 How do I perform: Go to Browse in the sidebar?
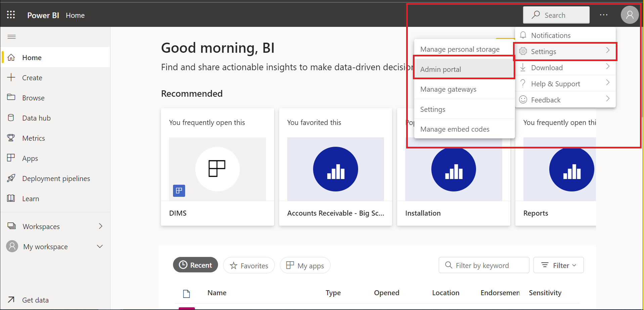[55, 98]
